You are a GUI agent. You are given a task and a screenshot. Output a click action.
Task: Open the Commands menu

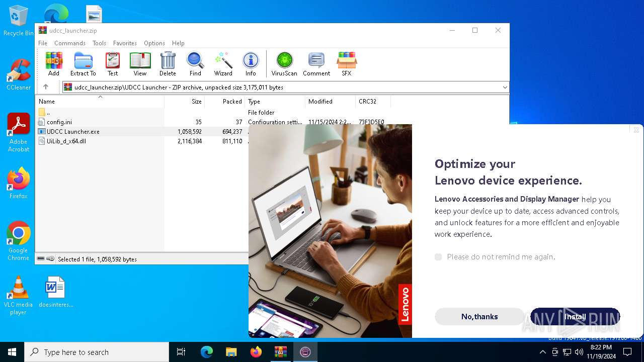point(70,43)
